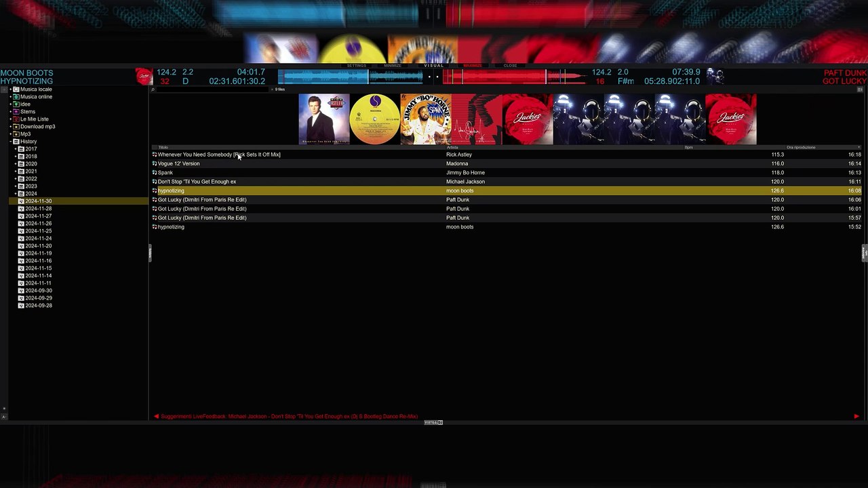868x488 pixels.
Task: Select the Madonna yellow vinyl cover thumbnail
Action: 375,119
